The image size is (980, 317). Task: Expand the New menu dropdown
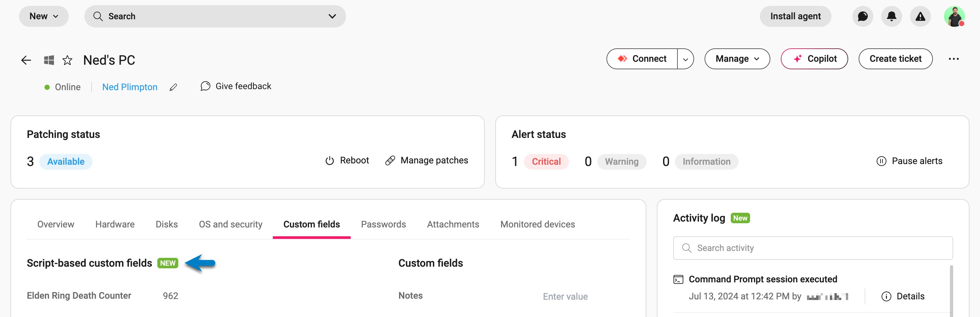pyautogui.click(x=44, y=16)
